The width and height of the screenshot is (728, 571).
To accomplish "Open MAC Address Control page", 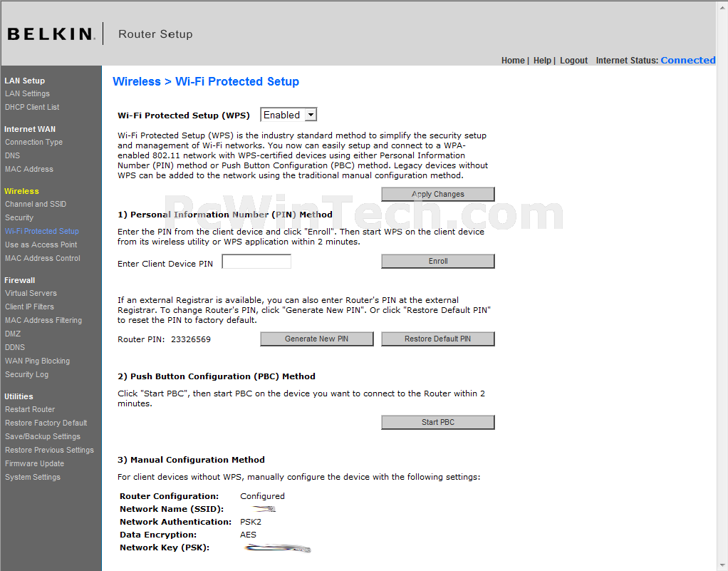I will [x=43, y=258].
